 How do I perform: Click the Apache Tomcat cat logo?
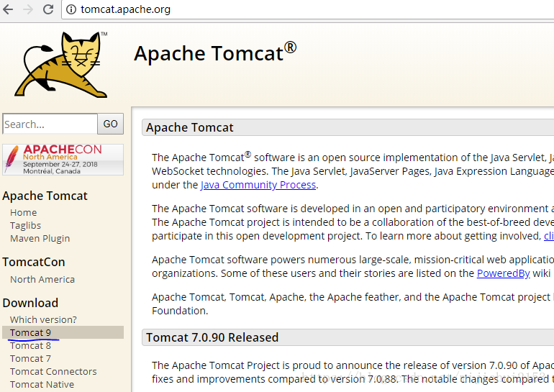pyautogui.click(x=60, y=65)
